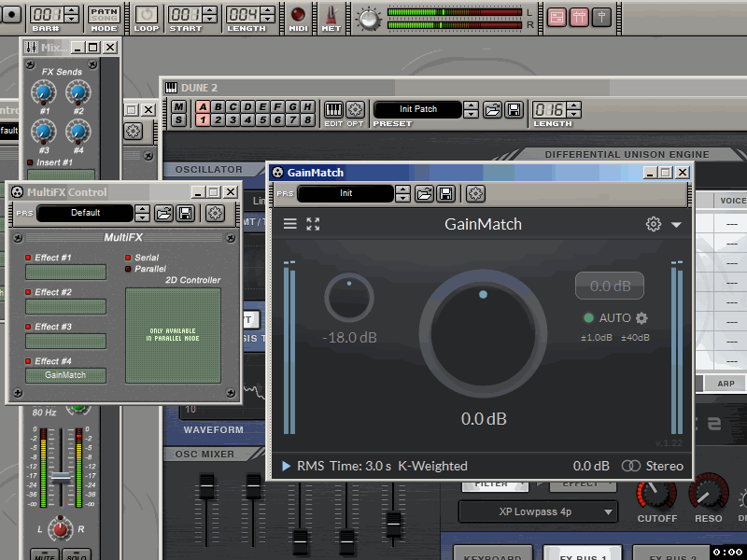Viewport: 747px width, 560px height.
Task: Adjust the top LENGTH value stepper
Action: click(x=268, y=15)
